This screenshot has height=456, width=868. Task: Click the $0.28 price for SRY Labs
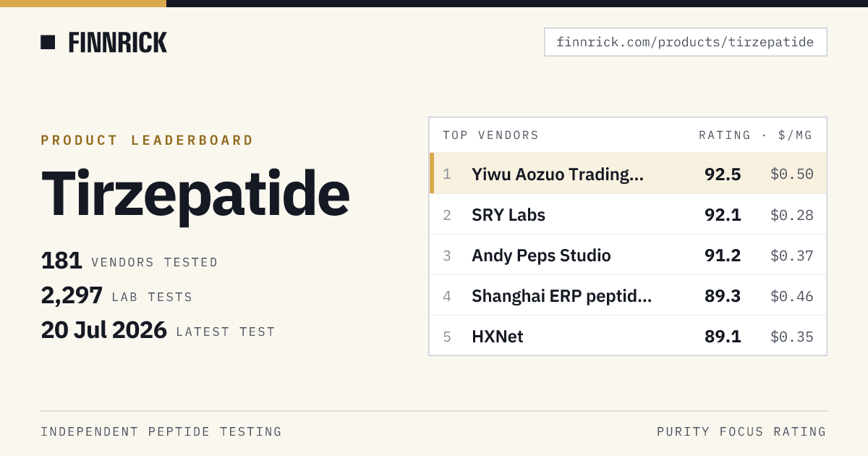792,215
